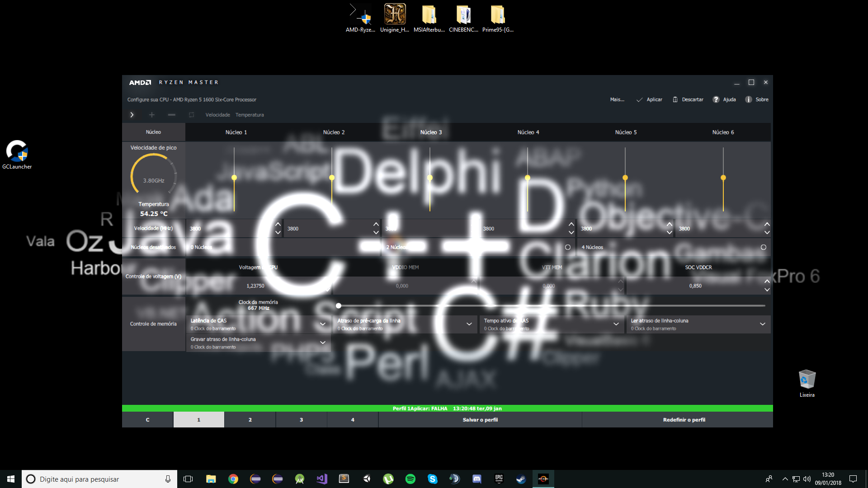Screen dimensions: 868x488
Task: Open Windows Start menu
Action: 11,479
